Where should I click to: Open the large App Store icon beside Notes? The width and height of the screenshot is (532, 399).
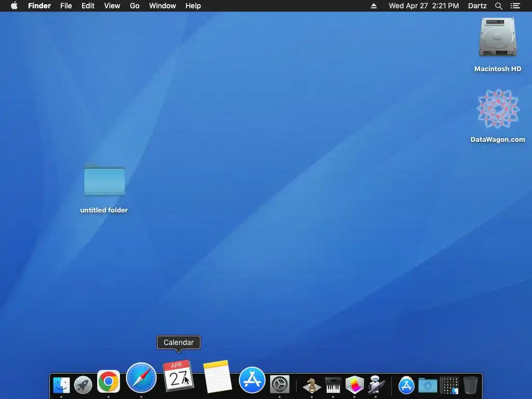coord(252,380)
